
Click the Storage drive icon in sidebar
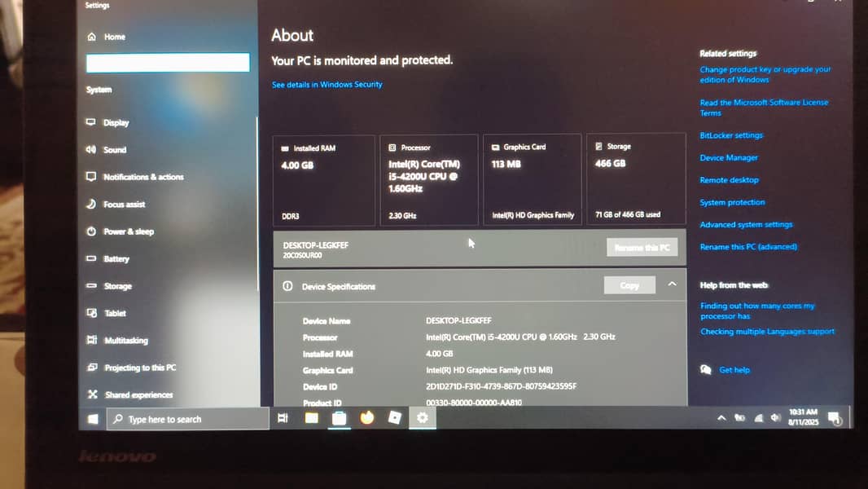(x=92, y=285)
